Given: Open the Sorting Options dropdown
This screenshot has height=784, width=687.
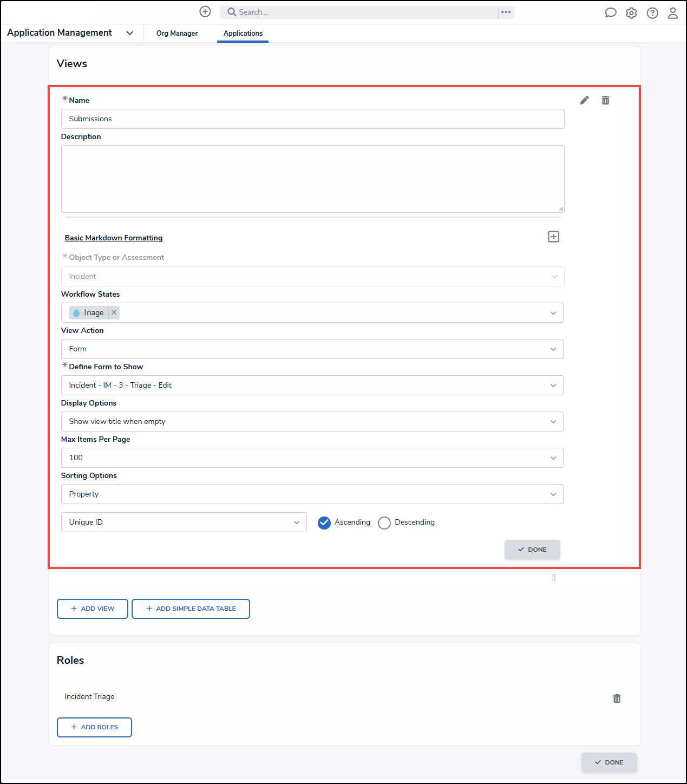Looking at the screenshot, I should click(x=312, y=494).
